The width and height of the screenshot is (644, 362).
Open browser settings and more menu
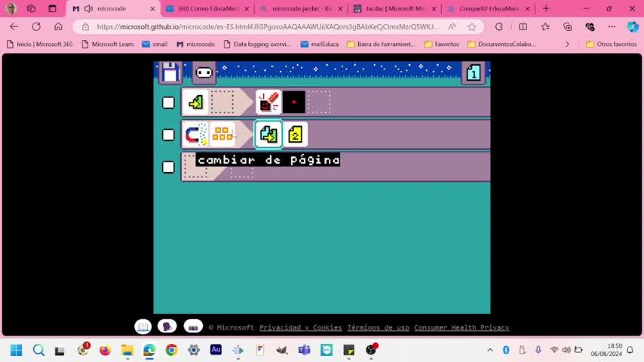pyautogui.click(x=612, y=26)
